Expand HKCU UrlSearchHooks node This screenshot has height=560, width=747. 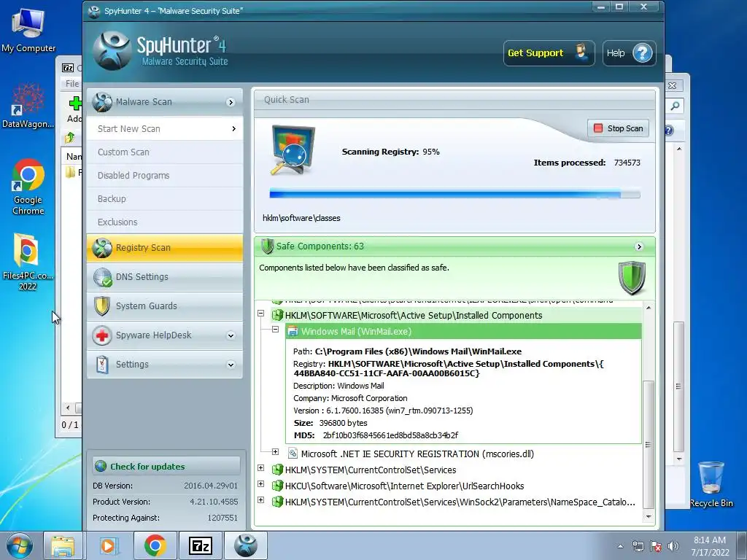coord(260,484)
